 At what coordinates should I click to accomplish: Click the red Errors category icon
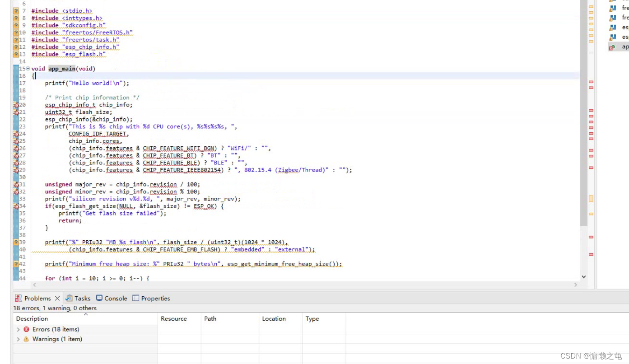click(26, 329)
